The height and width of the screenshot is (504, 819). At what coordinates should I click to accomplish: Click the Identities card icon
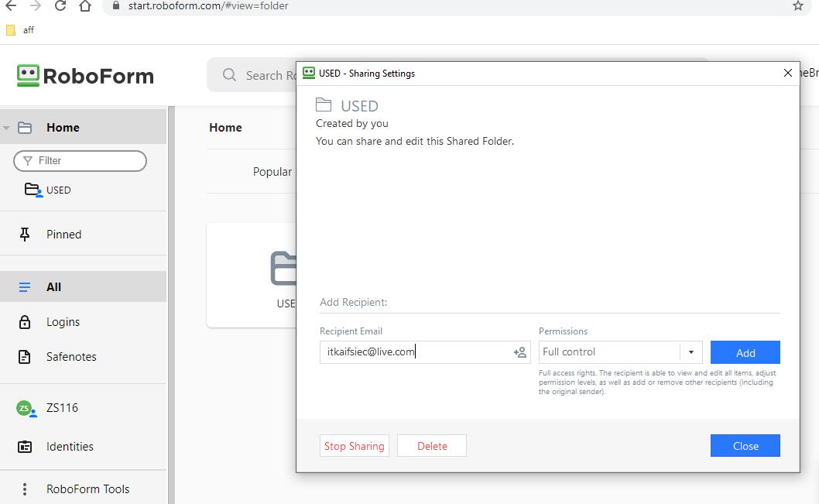coord(25,447)
